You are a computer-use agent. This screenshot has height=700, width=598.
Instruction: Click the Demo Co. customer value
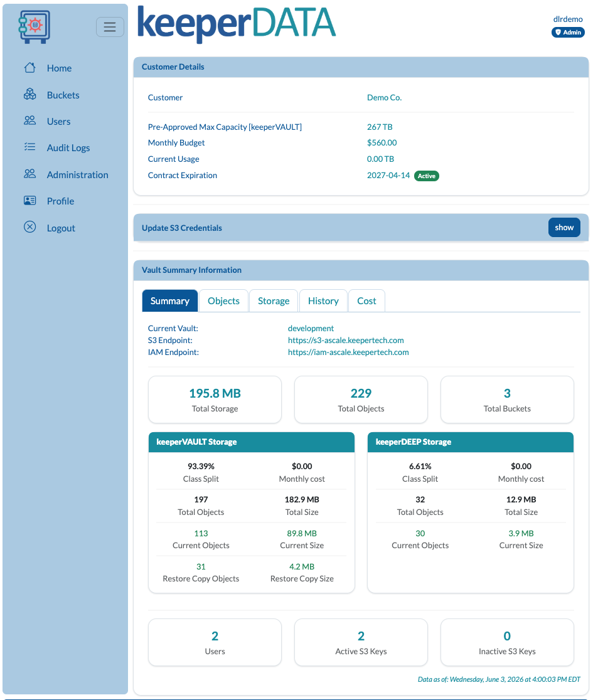click(x=384, y=97)
